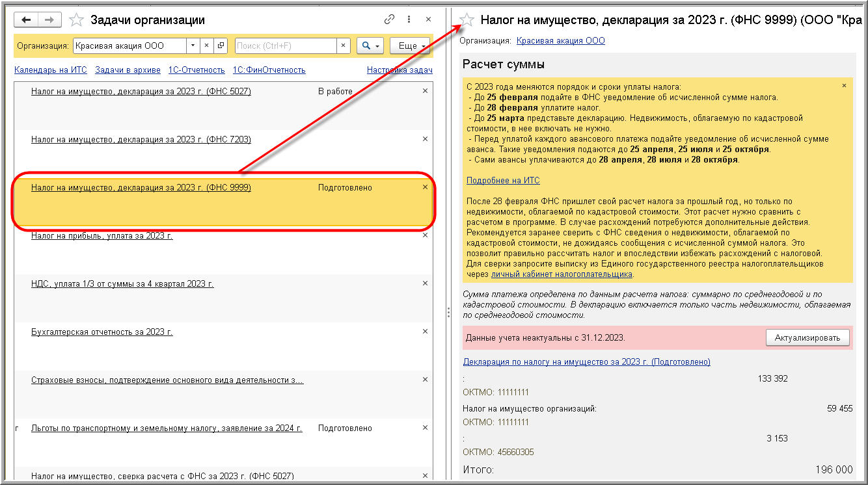Open Льготы по транспортному и земельному налогу task
868x485 pixels.
tap(167, 428)
